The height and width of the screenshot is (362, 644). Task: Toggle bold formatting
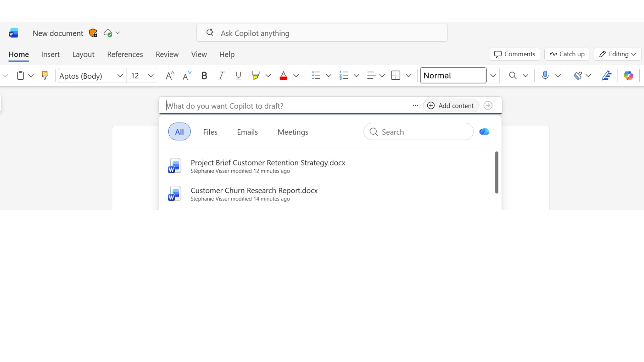tap(204, 76)
